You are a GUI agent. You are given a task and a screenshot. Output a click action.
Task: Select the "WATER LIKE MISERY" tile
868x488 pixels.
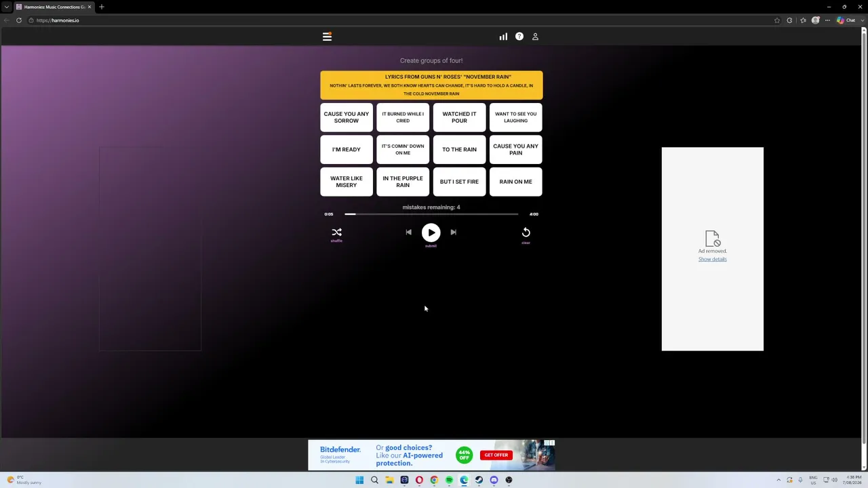point(347,182)
